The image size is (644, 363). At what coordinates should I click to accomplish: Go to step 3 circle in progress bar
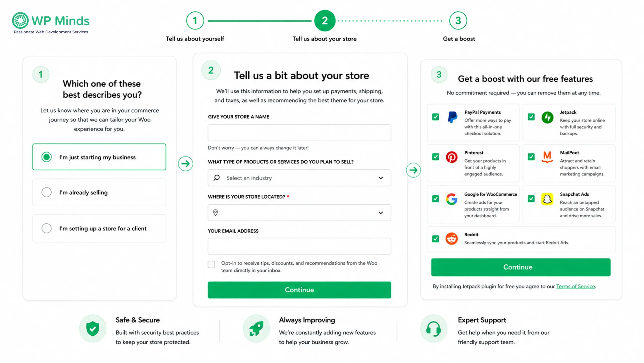458,20
